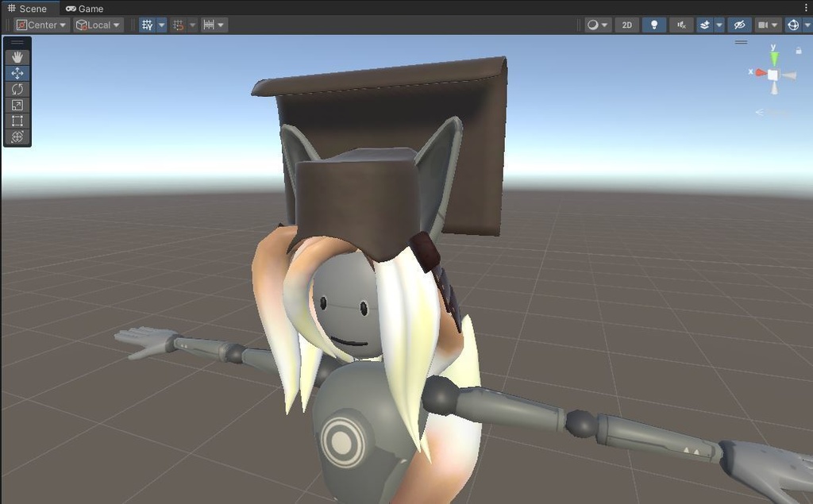
Task: Select the Rotate tool
Action: point(17,89)
